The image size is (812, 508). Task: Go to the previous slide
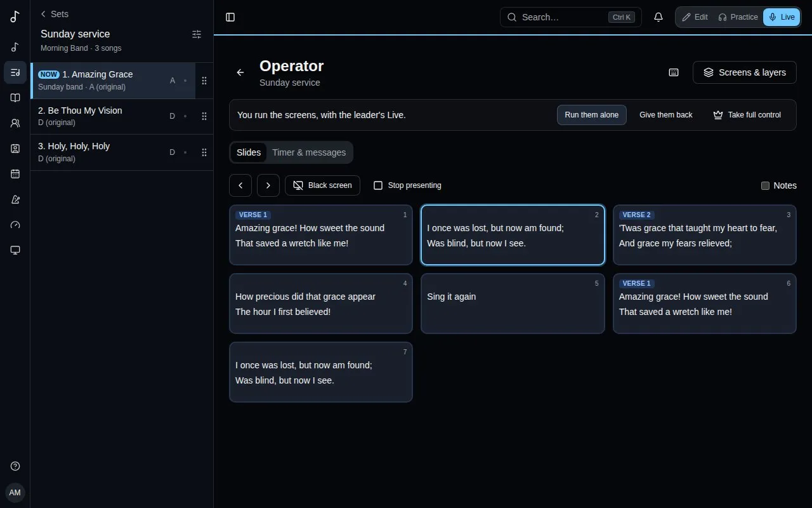coord(240,185)
